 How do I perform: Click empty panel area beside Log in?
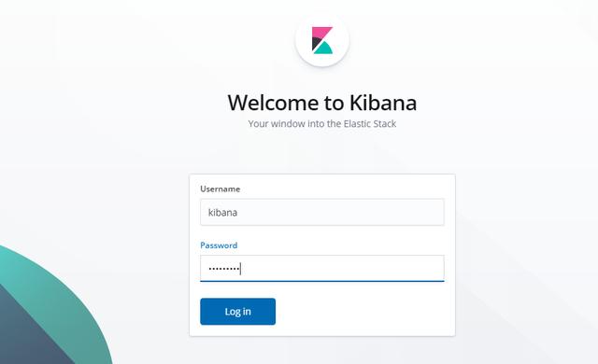tap(363, 312)
